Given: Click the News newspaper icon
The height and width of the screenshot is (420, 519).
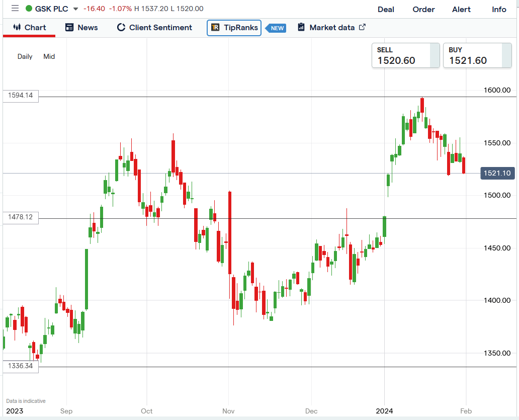Looking at the screenshot, I should (x=69, y=28).
